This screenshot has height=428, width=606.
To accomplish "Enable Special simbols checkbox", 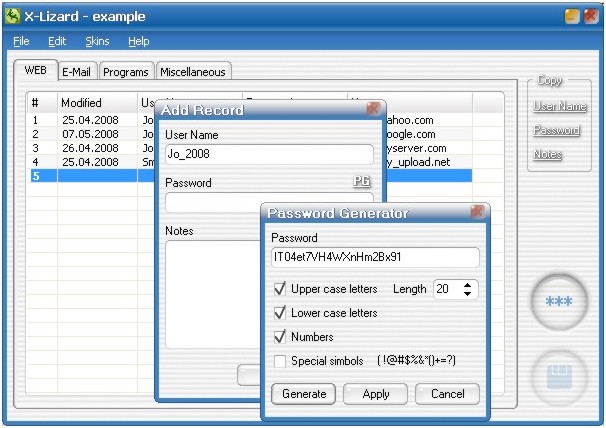I will 280,361.
